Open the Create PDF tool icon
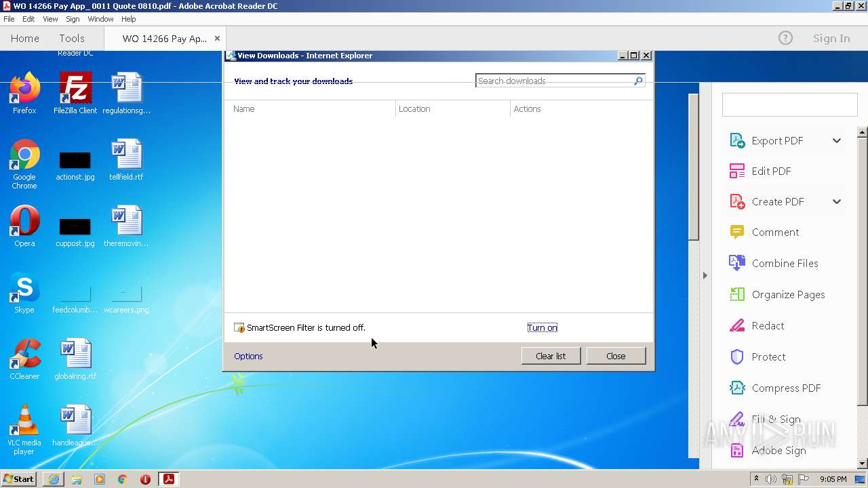This screenshot has height=488, width=868. tap(737, 201)
